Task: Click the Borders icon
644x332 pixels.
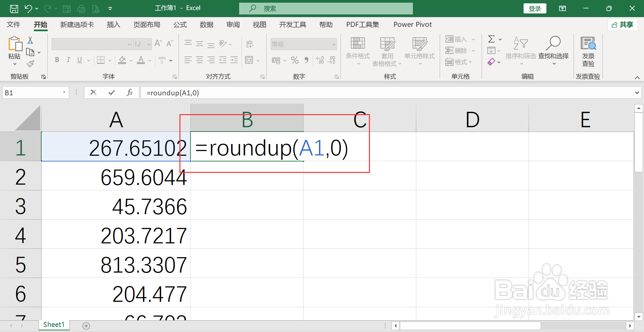Action: (x=101, y=60)
